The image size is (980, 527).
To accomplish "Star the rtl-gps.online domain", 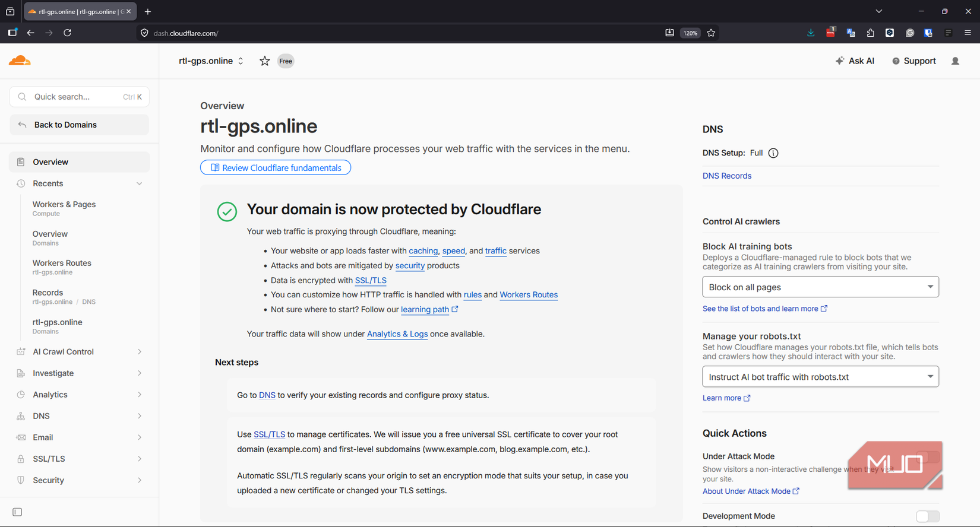I will coord(265,61).
